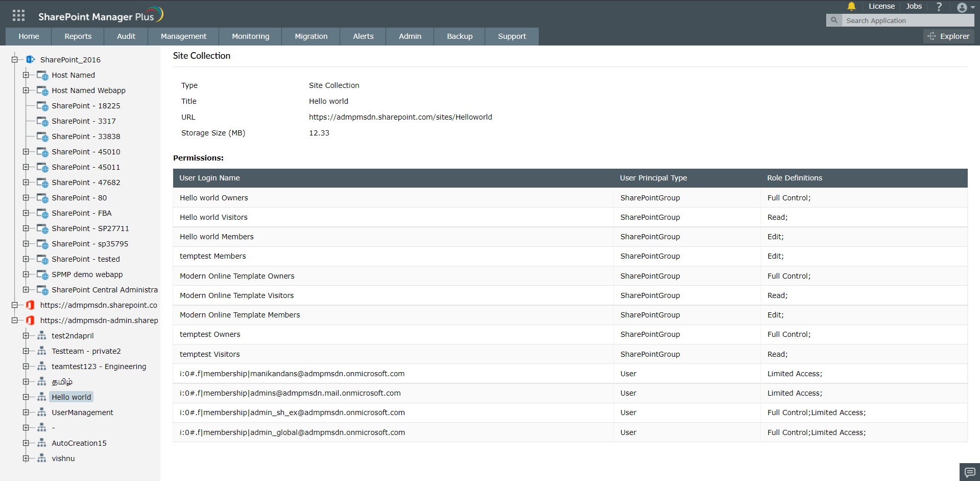Click the UserManagement site hierarchy icon
The image size is (980, 481).
(42, 413)
